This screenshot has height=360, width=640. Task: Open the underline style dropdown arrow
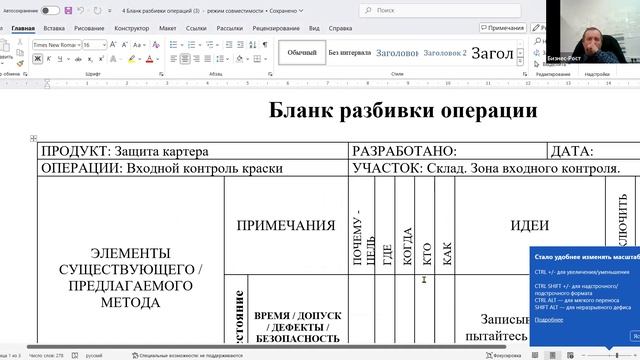point(68,59)
